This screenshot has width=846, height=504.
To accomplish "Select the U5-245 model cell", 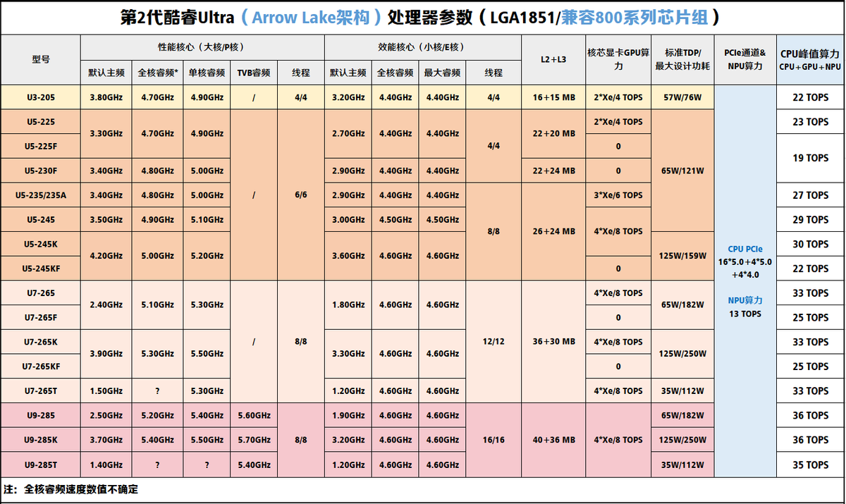I will 41,220.
